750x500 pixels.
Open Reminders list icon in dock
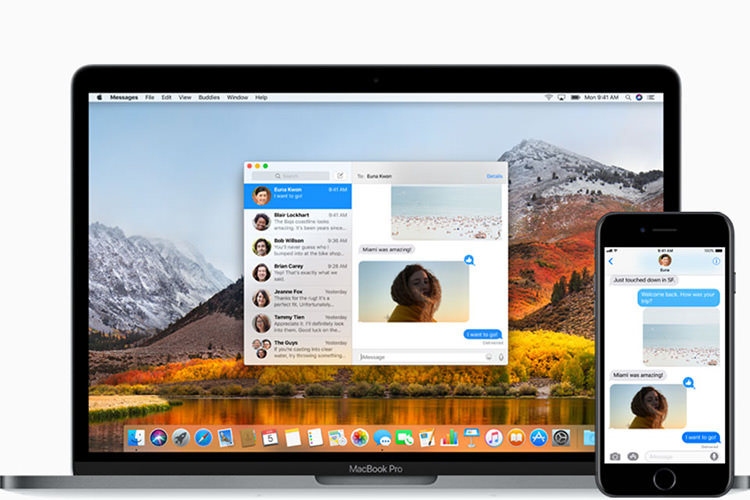[315, 437]
